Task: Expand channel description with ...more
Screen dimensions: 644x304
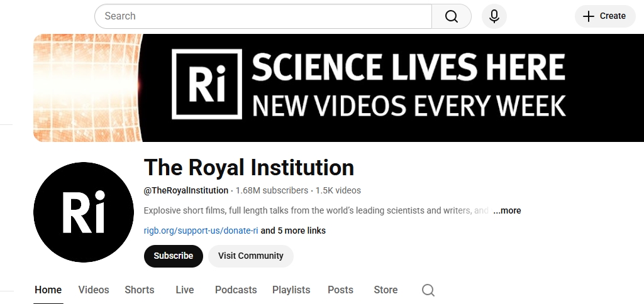Action: [507, 210]
